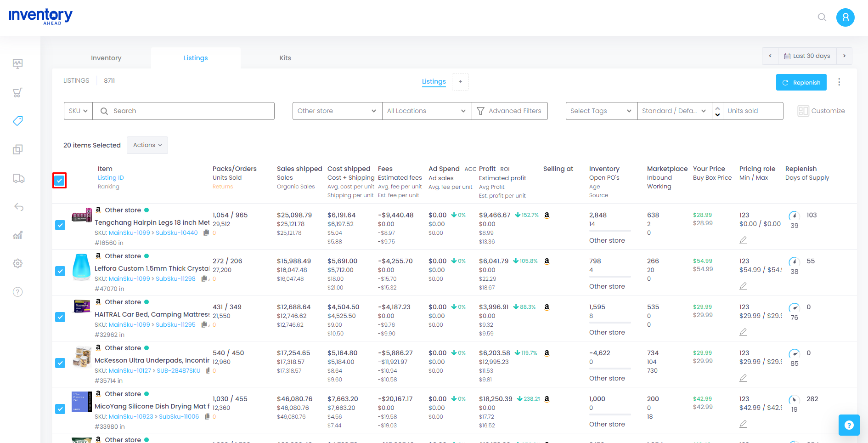Open the Tengchang Hairpin Legs thumbnail
This screenshot has width=868, height=443.
(x=82, y=215)
